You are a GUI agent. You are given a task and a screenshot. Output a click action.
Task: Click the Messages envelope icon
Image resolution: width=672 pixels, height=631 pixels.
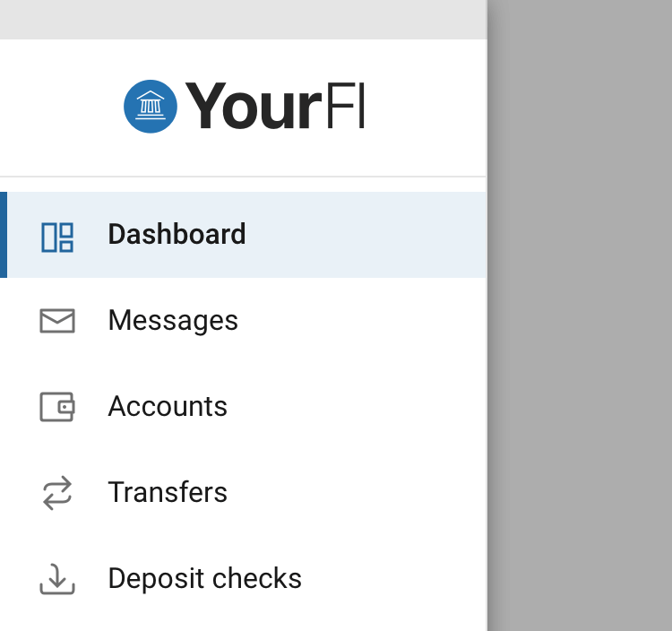click(x=57, y=321)
